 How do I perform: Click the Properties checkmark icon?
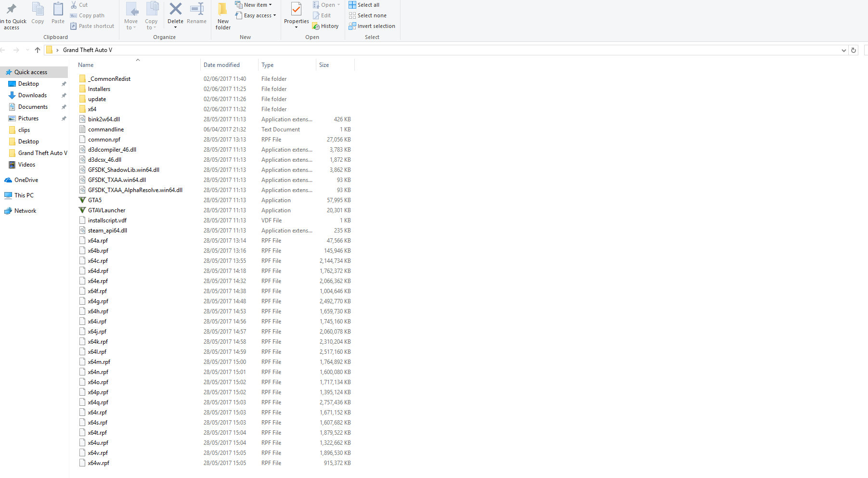[x=297, y=9]
